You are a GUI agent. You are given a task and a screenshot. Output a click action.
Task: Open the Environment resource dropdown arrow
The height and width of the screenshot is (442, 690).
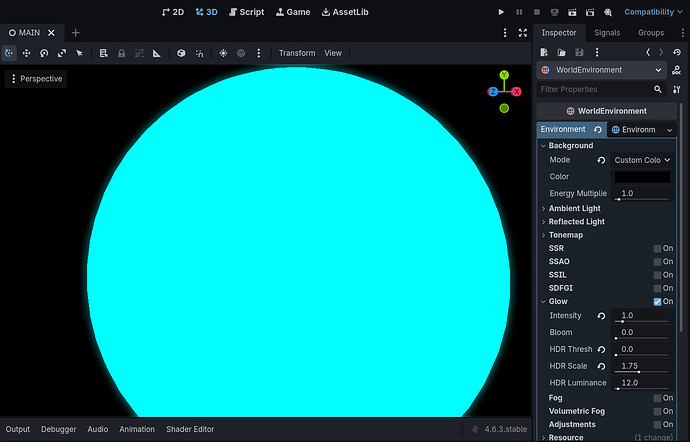(x=669, y=130)
